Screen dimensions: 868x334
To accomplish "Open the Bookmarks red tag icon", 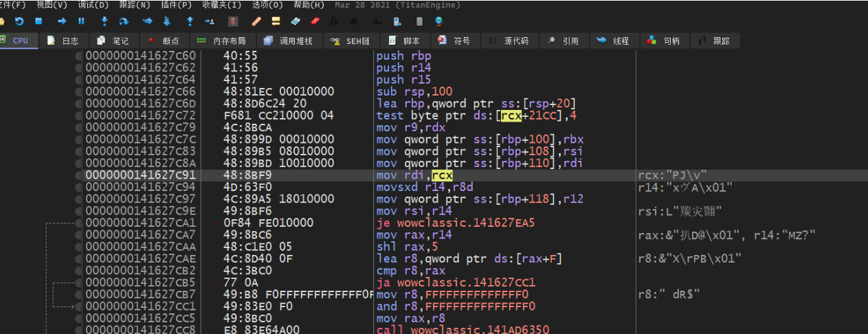I will (x=315, y=21).
